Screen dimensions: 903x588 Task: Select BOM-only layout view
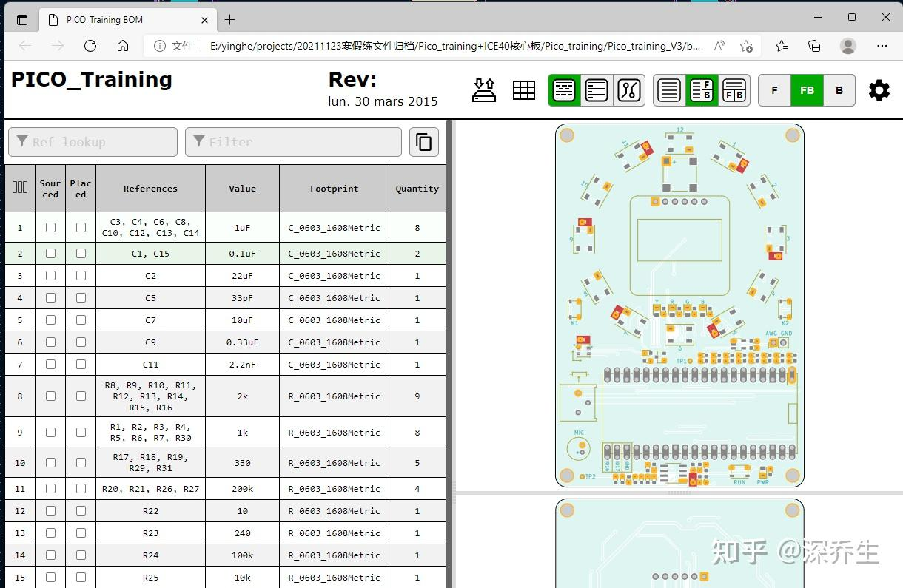click(x=669, y=90)
